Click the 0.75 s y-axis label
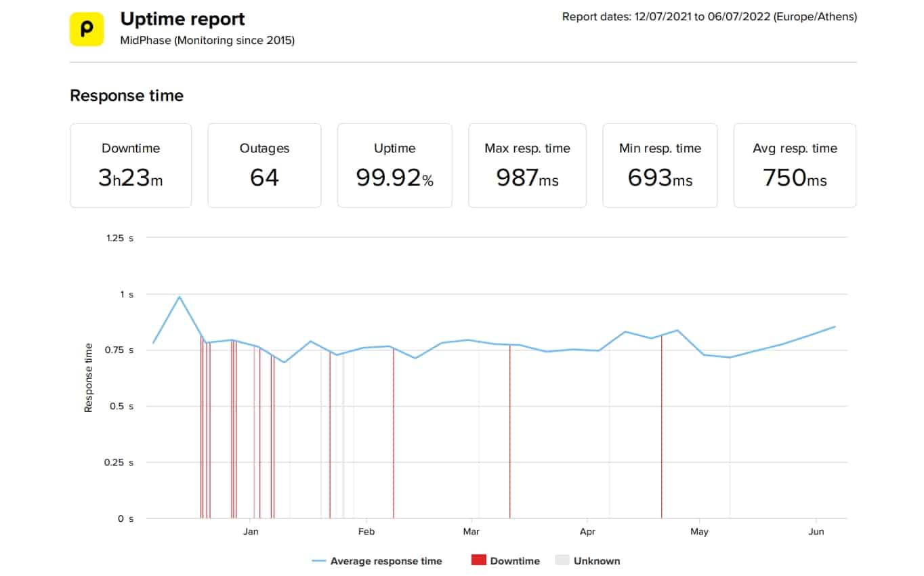This screenshot has width=924, height=576. pyautogui.click(x=119, y=350)
